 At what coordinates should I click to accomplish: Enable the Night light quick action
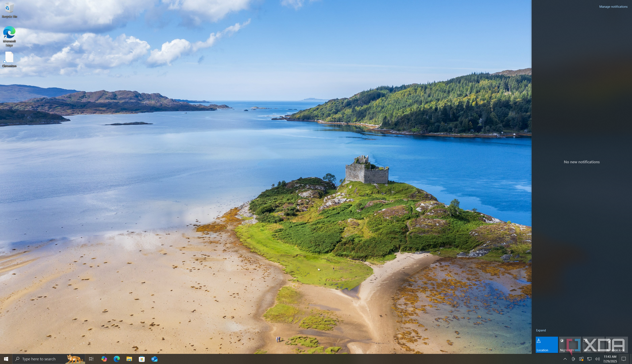click(570, 345)
